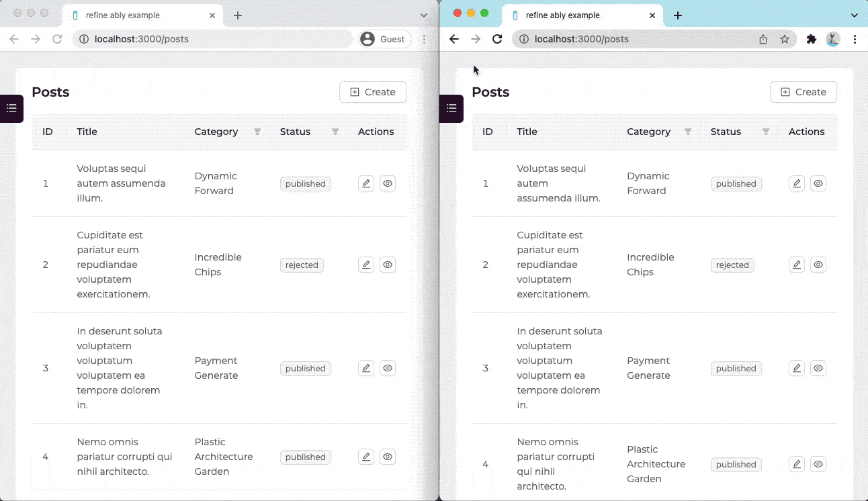The image size is (868, 501).
Task: Expand tab search chevron in right browser
Action: [x=855, y=15]
